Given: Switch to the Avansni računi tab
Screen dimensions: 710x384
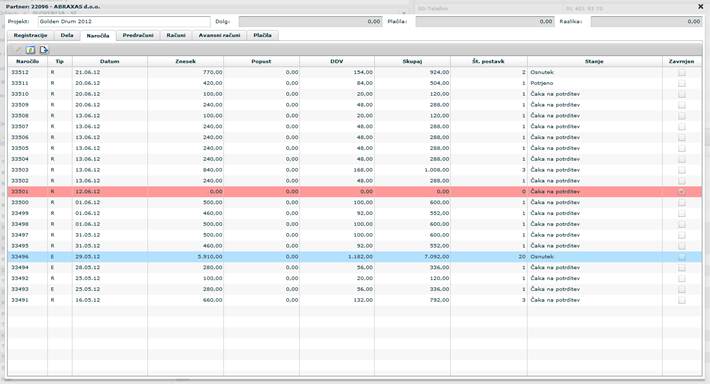Looking at the screenshot, I should [x=219, y=35].
